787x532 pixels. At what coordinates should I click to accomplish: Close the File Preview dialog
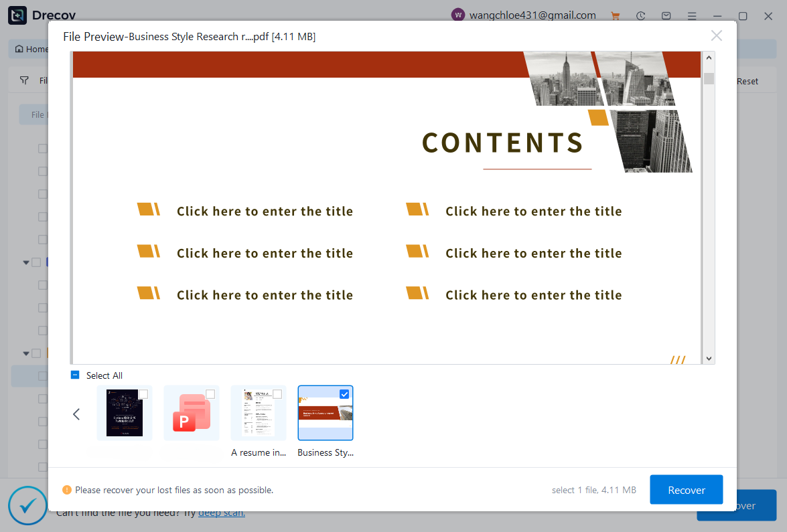pos(716,36)
